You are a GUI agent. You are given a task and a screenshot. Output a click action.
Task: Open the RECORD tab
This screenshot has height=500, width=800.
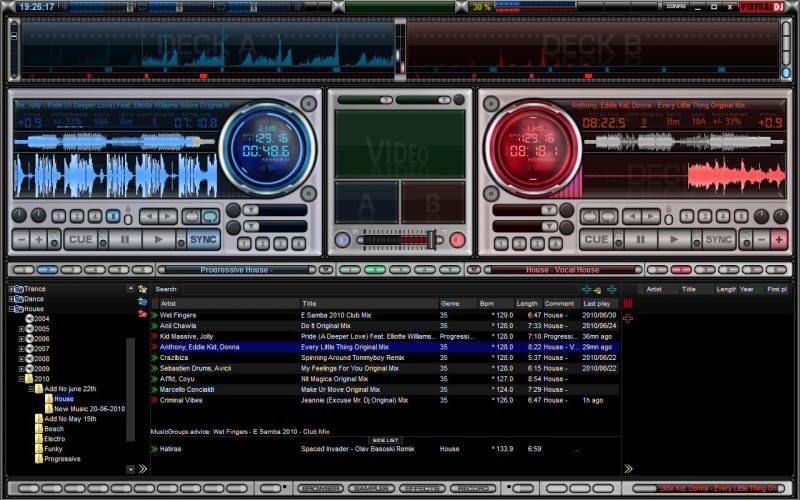pos(473,488)
